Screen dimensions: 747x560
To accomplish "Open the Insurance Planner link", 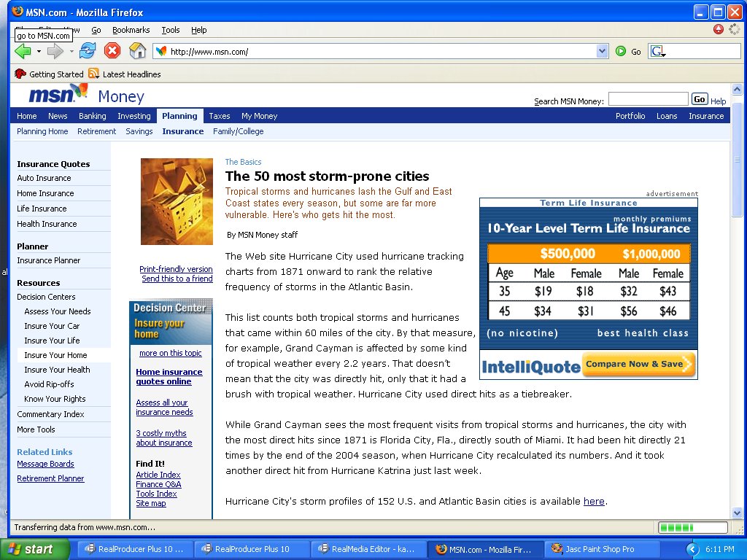I will (x=49, y=260).
